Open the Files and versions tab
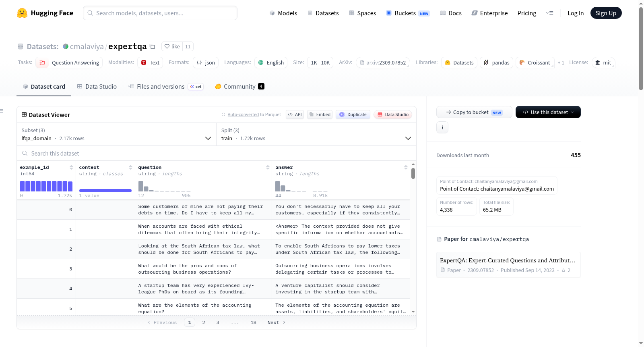Screen dimensions: 644x347 point(165,86)
